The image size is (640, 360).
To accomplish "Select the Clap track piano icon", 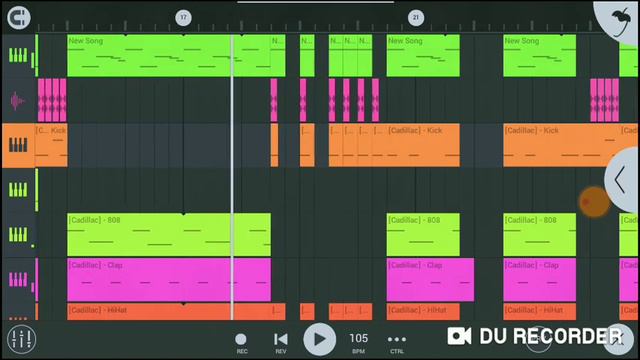I will [x=18, y=280].
